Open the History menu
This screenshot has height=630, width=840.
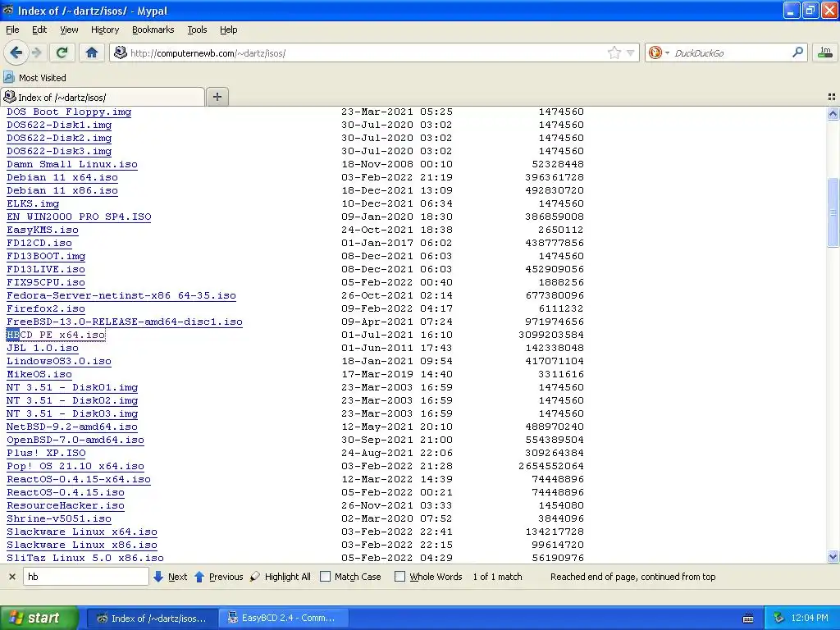tap(105, 30)
